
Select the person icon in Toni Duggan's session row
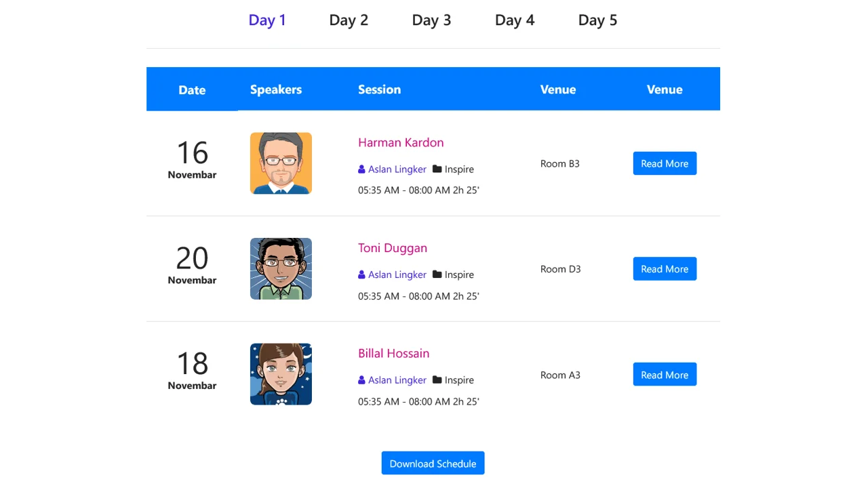361,274
